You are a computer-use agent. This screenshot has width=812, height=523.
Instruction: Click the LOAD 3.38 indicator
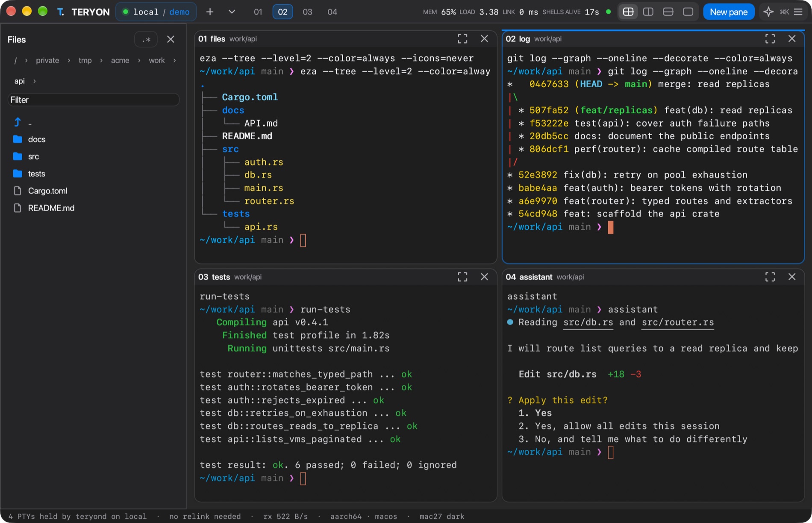point(479,12)
